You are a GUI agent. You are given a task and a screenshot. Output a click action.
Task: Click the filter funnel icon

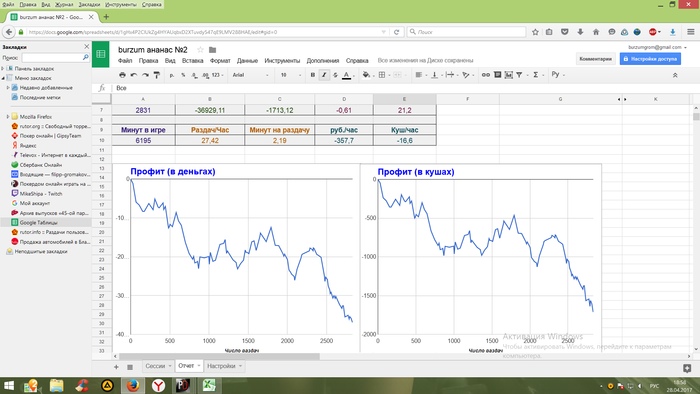pos(519,75)
